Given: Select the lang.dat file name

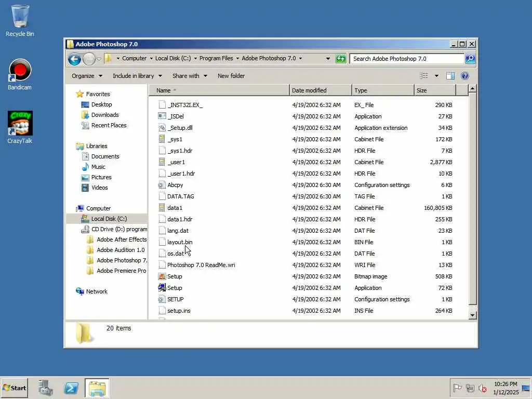Looking at the screenshot, I should click(x=178, y=231).
